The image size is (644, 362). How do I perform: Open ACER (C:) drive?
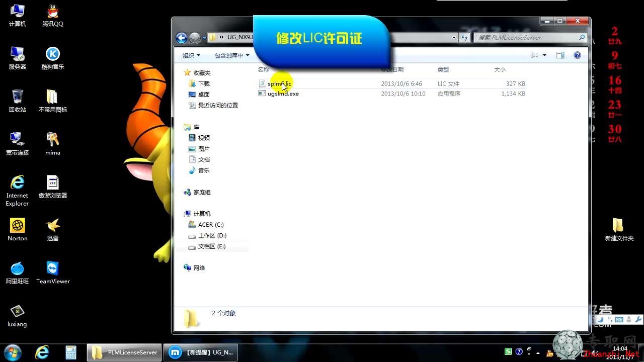tap(211, 225)
